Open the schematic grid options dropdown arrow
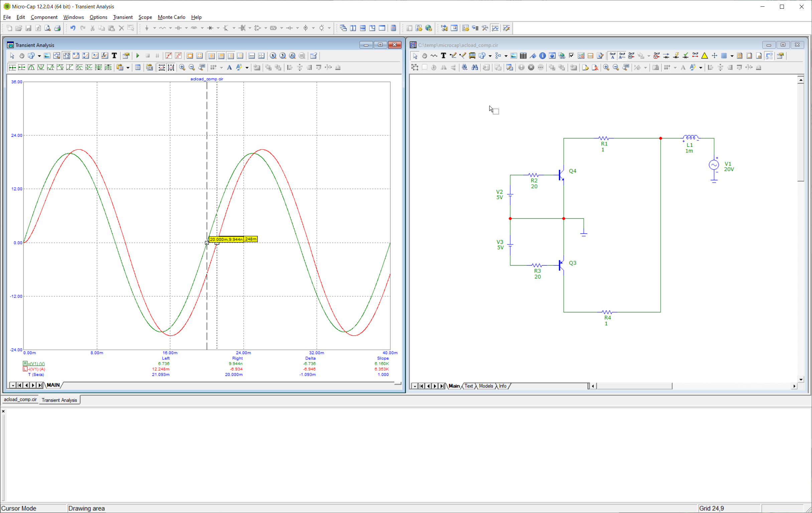Image resolution: width=812 pixels, height=513 pixels. (x=731, y=56)
